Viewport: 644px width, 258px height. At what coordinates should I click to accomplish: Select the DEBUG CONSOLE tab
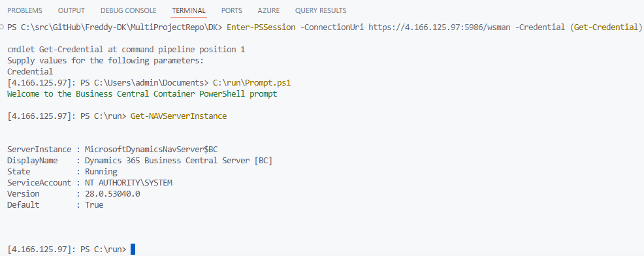point(129,10)
